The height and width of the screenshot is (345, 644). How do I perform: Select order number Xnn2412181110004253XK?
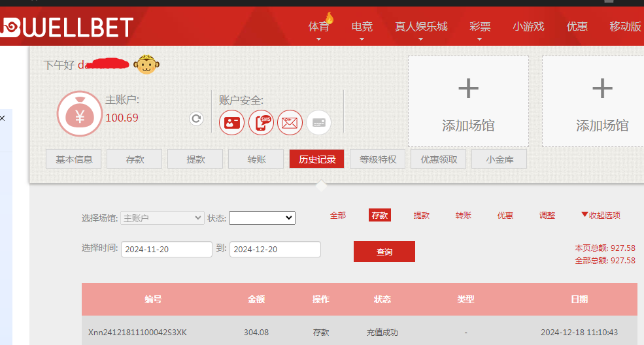click(x=137, y=333)
